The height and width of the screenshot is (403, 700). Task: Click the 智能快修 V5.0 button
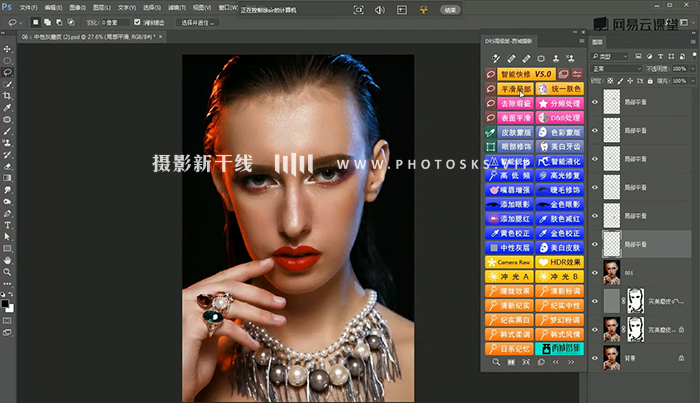(x=526, y=74)
